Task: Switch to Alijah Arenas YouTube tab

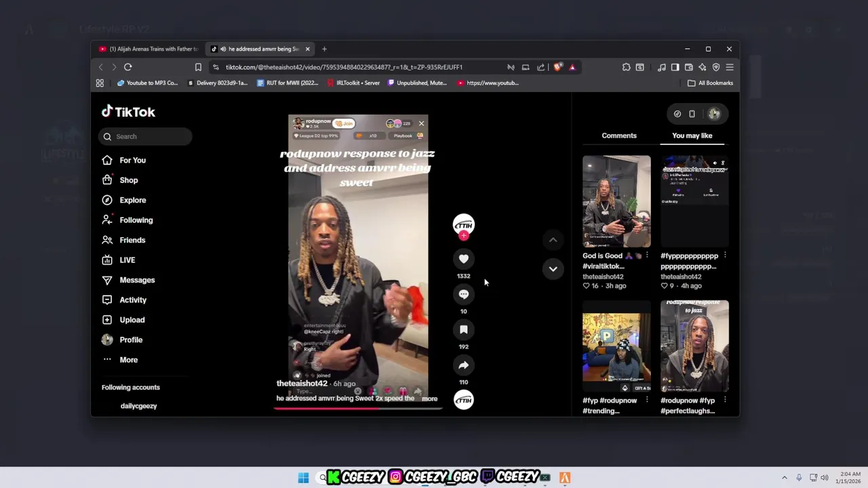Action: tap(149, 49)
